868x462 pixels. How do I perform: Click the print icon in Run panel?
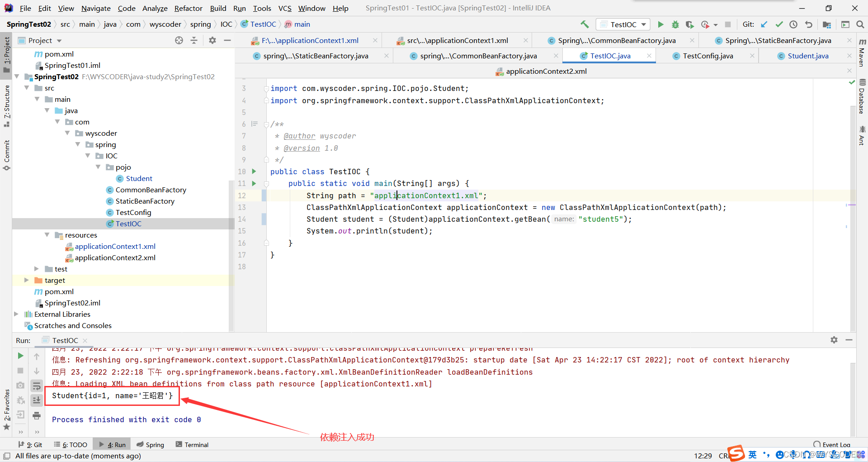click(37, 415)
